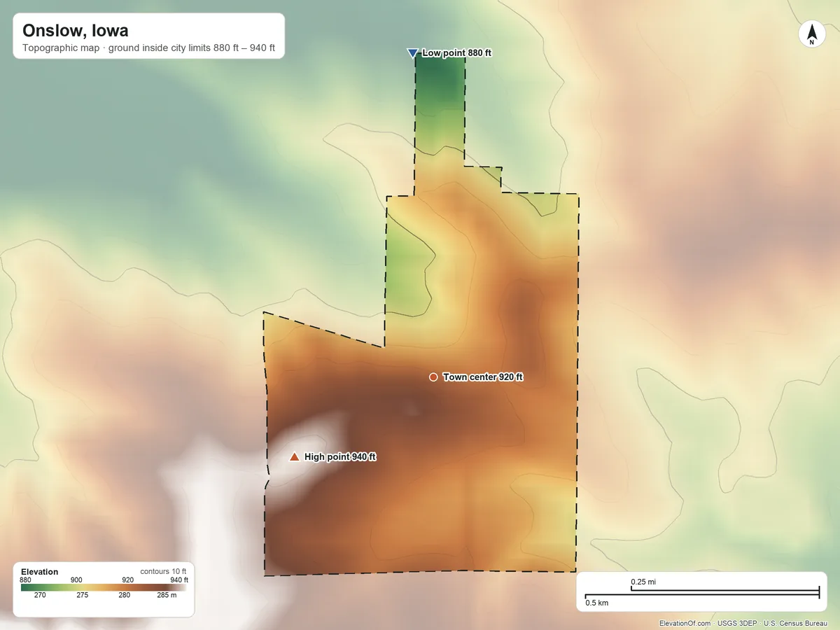Select the topographic map subtitle text
The height and width of the screenshot is (630, 840).
point(148,49)
